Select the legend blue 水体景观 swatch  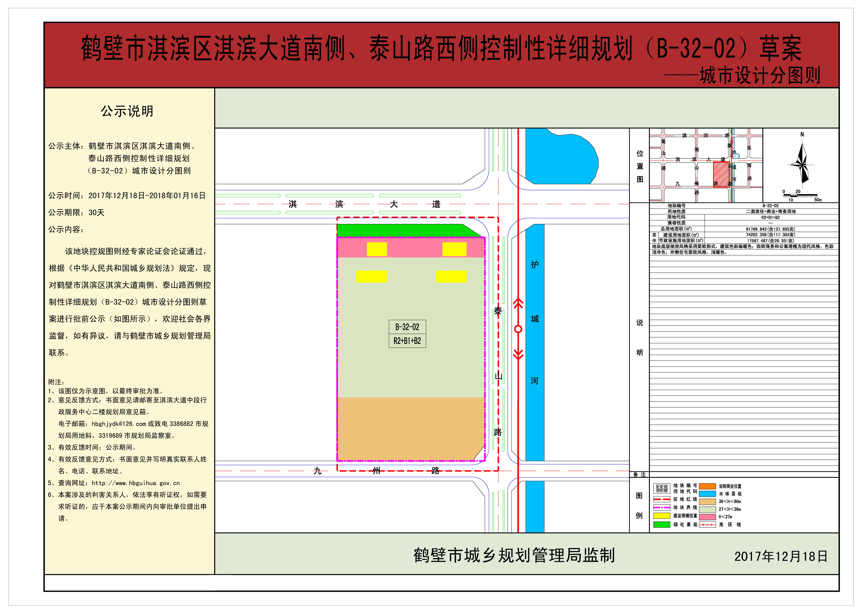[707, 494]
